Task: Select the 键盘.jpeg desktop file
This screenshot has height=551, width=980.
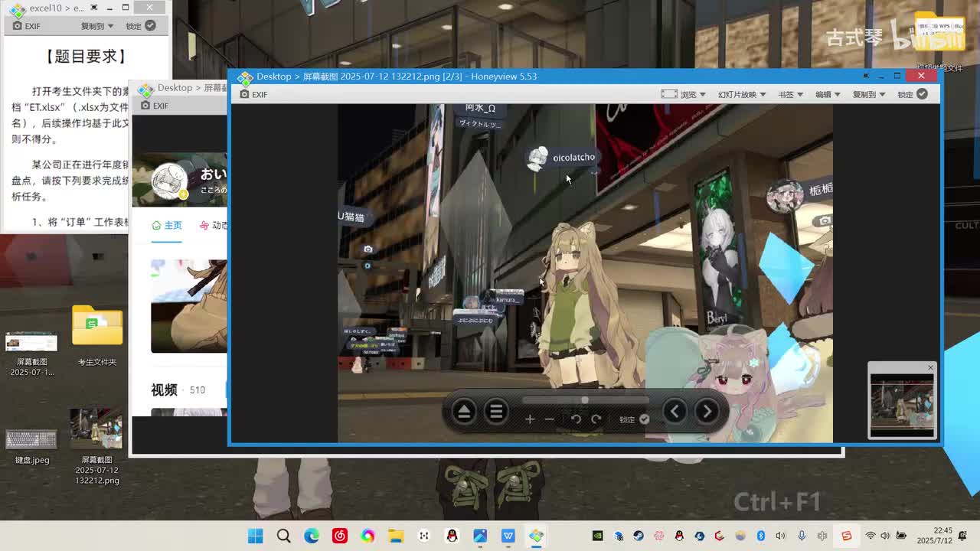Action: click(x=31, y=446)
